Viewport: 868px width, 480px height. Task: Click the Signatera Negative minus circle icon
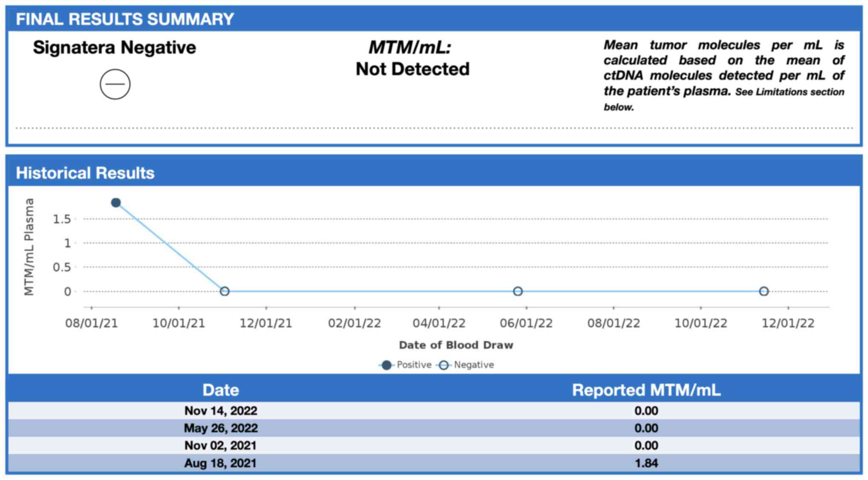(x=115, y=84)
